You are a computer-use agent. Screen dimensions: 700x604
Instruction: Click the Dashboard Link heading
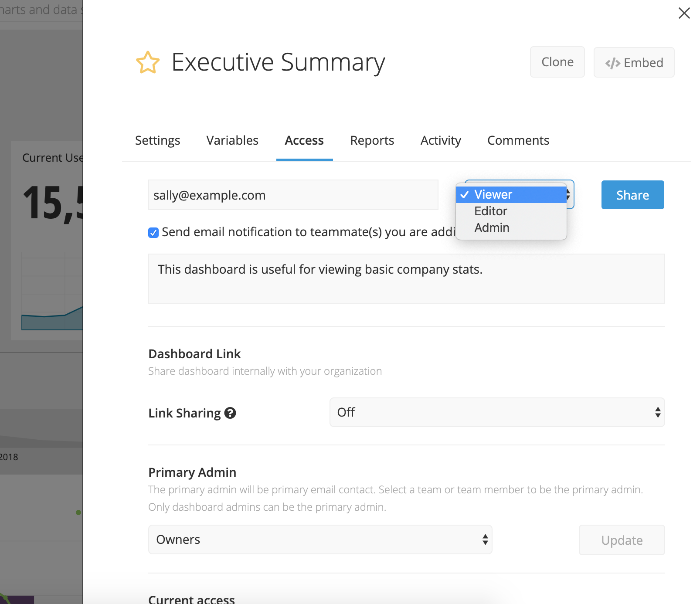pos(194,354)
